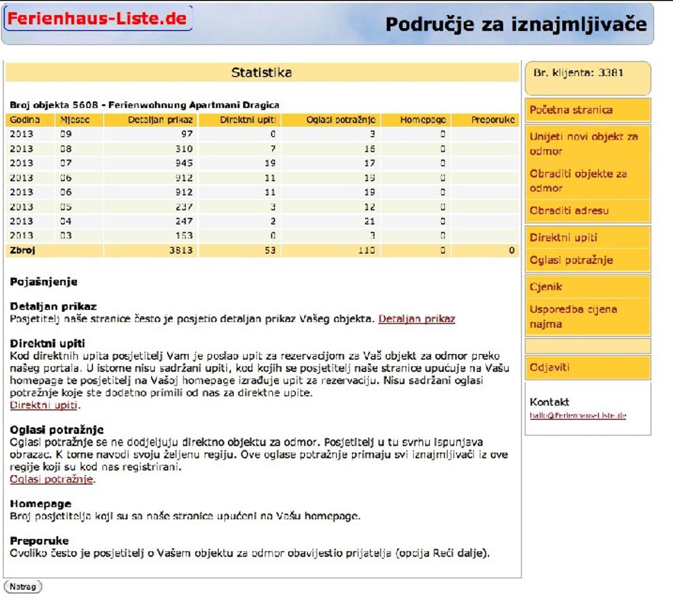673x616 pixels.
Task: Click the Preporuke column header
Action: tap(492, 120)
